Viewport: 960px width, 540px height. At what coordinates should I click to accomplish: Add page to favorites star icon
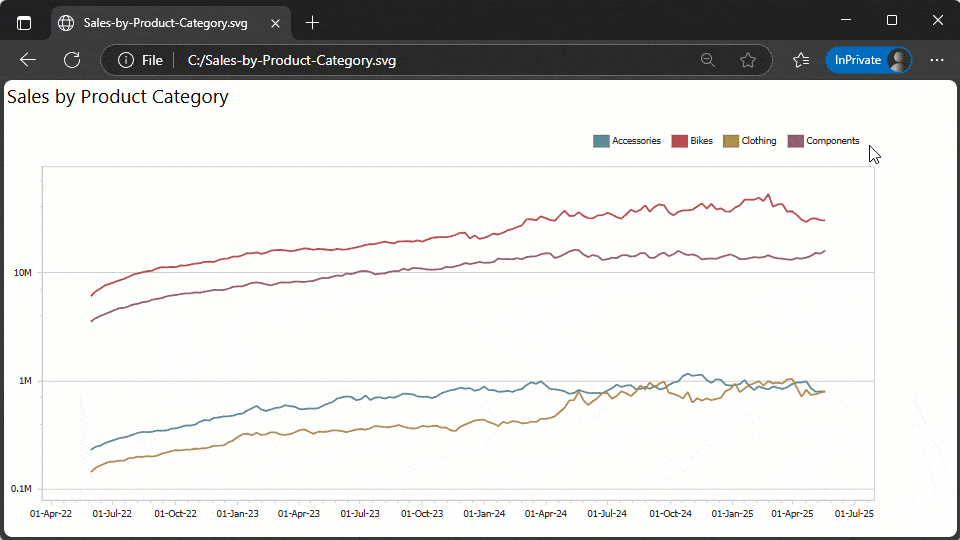748,60
